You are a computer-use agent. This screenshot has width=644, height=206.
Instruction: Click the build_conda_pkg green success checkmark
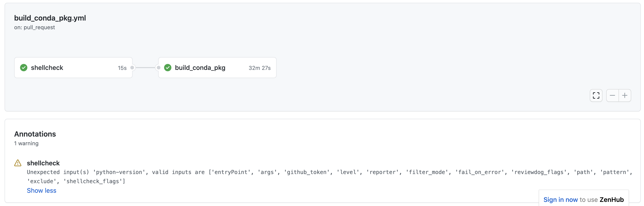click(168, 68)
